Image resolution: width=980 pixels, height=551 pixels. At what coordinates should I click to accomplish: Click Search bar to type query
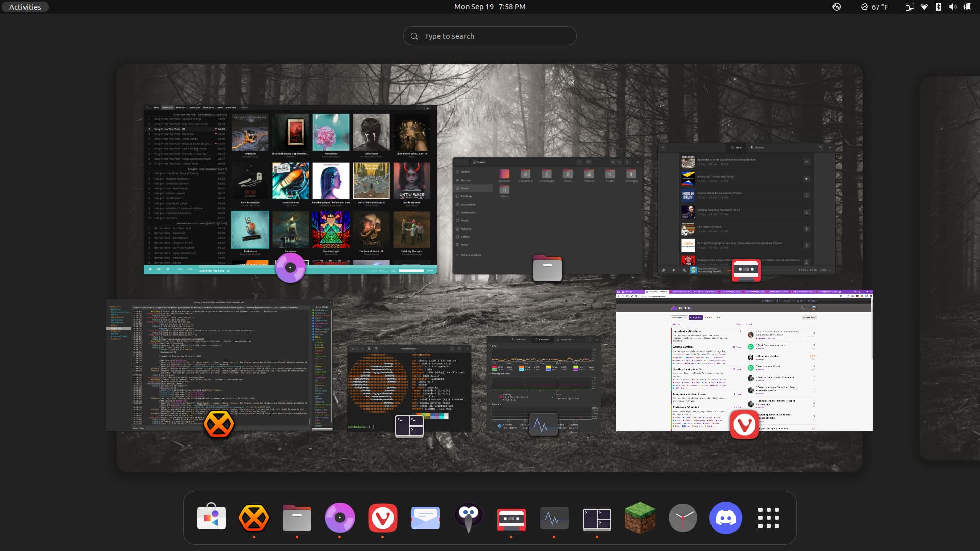490,36
